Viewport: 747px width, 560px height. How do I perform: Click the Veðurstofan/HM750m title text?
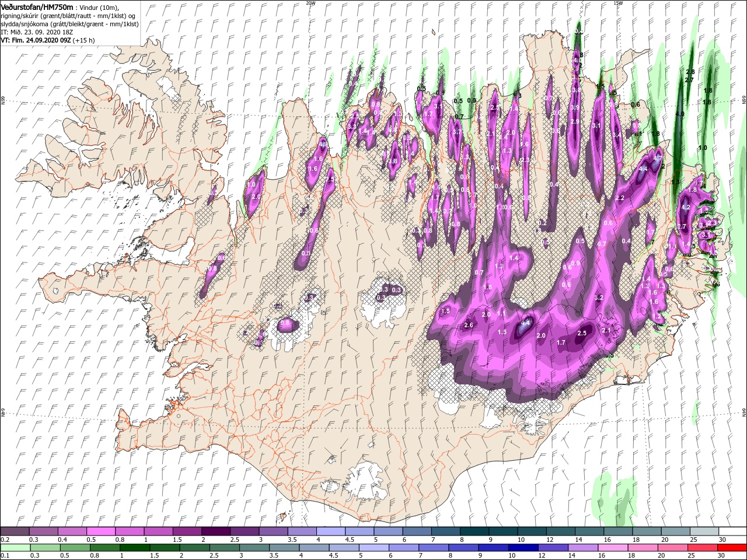37,6
